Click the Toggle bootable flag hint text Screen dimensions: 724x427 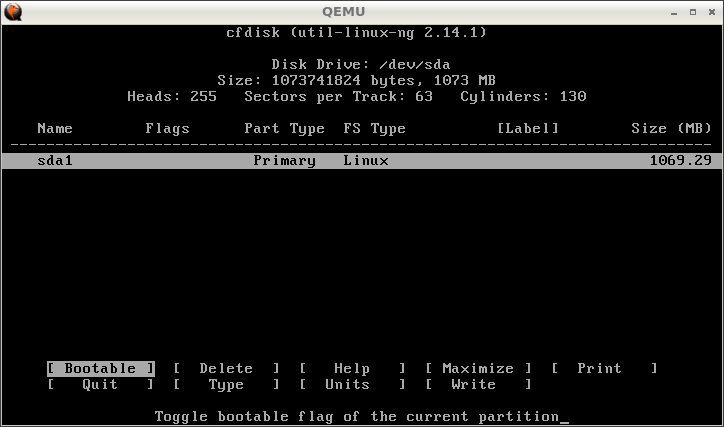point(356,417)
